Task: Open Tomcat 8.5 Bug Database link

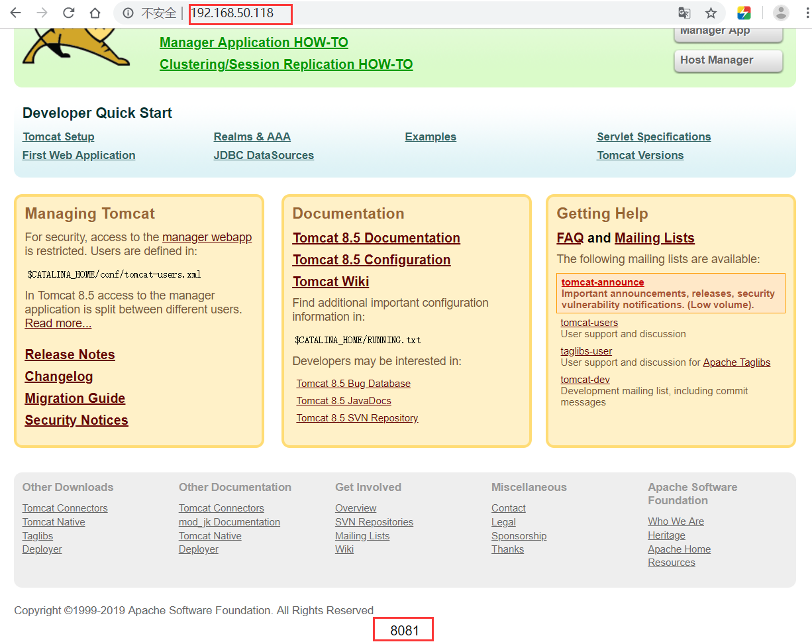Action: (x=353, y=384)
